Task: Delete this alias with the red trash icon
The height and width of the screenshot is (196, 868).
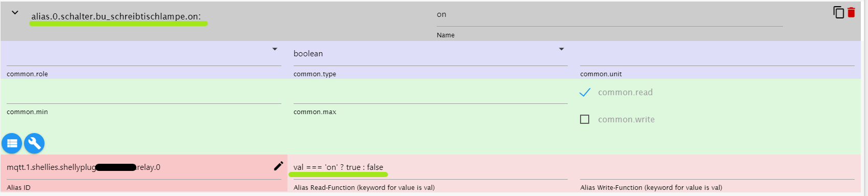Action: click(851, 12)
